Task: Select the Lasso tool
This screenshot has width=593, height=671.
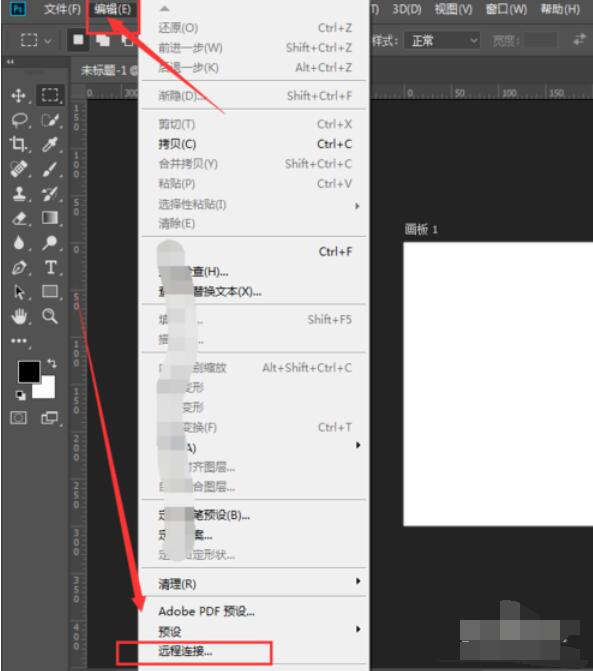Action: [x=19, y=120]
